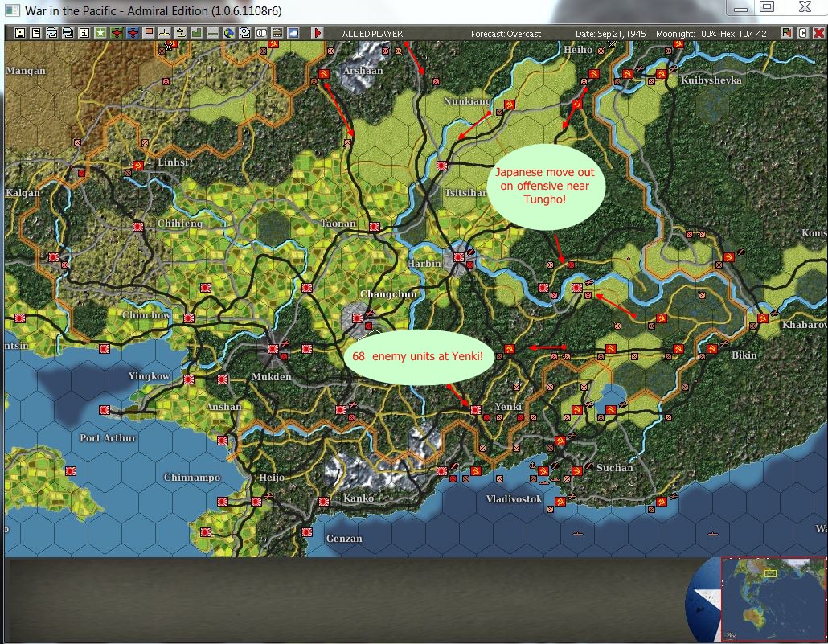Click the Heiho city label
The width and height of the screenshot is (828, 644).
578,50
